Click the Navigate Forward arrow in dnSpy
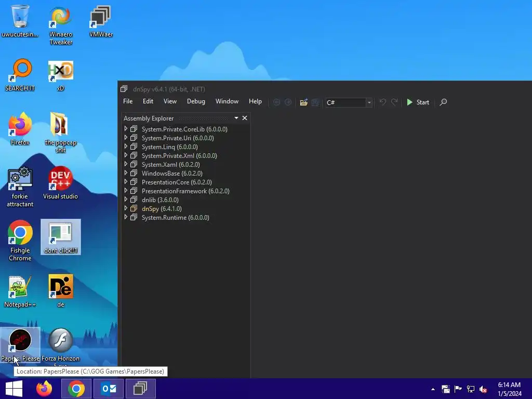This screenshot has width=532, height=399. pyautogui.click(x=288, y=102)
